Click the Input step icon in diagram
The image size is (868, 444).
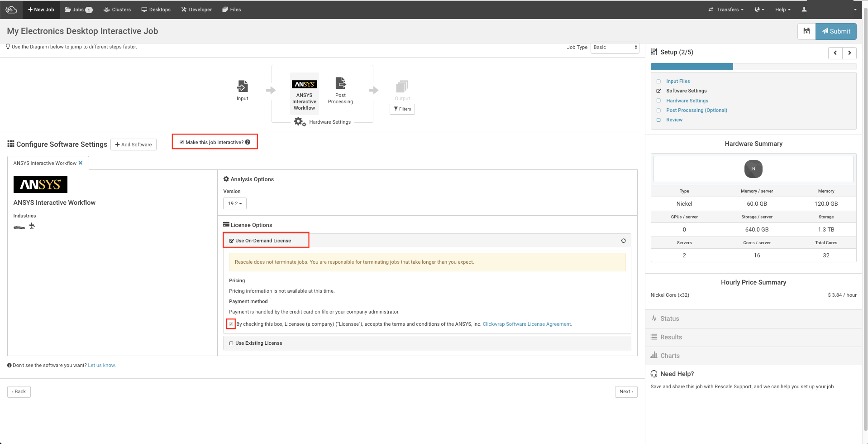click(x=242, y=86)
